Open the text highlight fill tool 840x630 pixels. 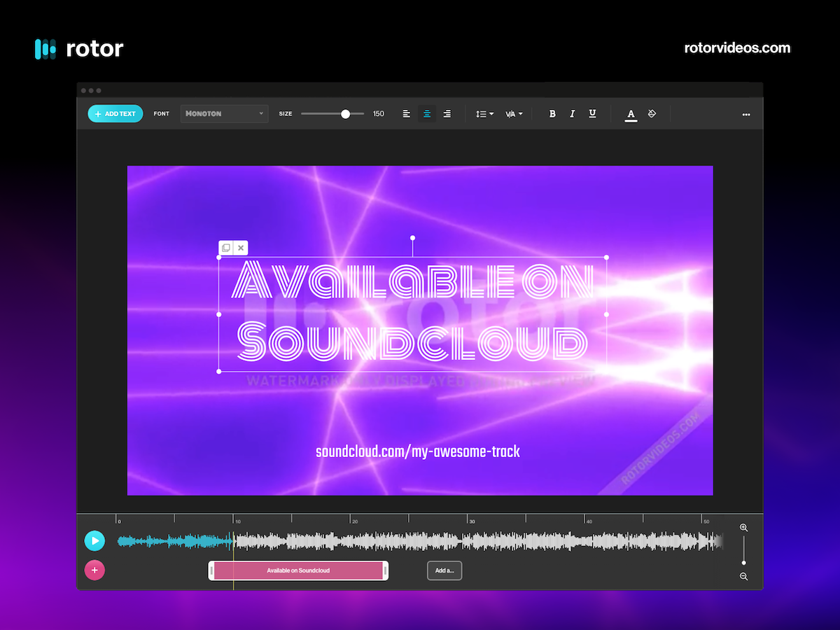[652, 113]
